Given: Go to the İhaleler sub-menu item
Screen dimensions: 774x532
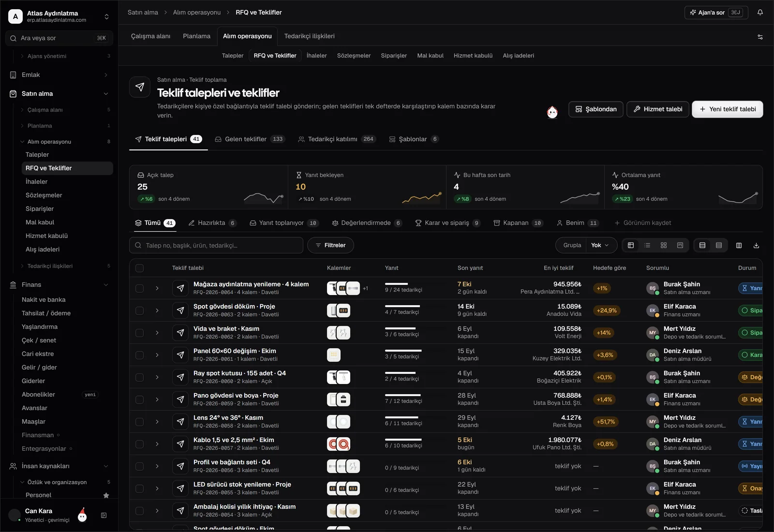Looking at the screenshot, I should [317, 56].
